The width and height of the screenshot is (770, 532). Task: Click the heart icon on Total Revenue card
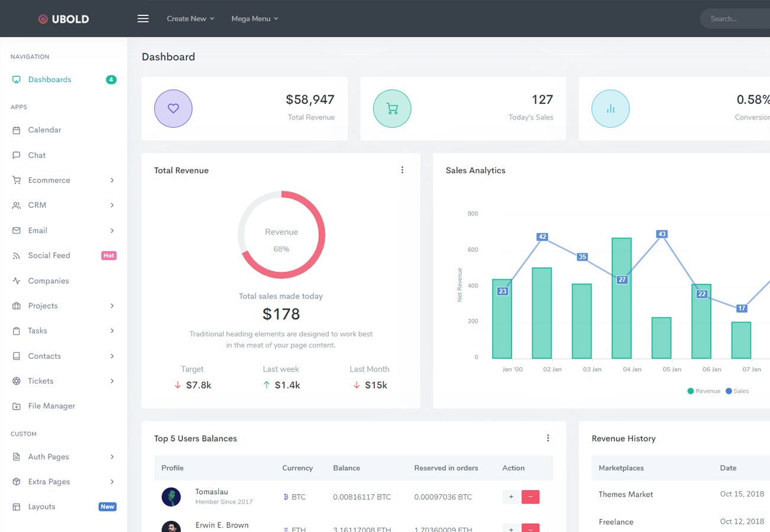coord(173,108)
